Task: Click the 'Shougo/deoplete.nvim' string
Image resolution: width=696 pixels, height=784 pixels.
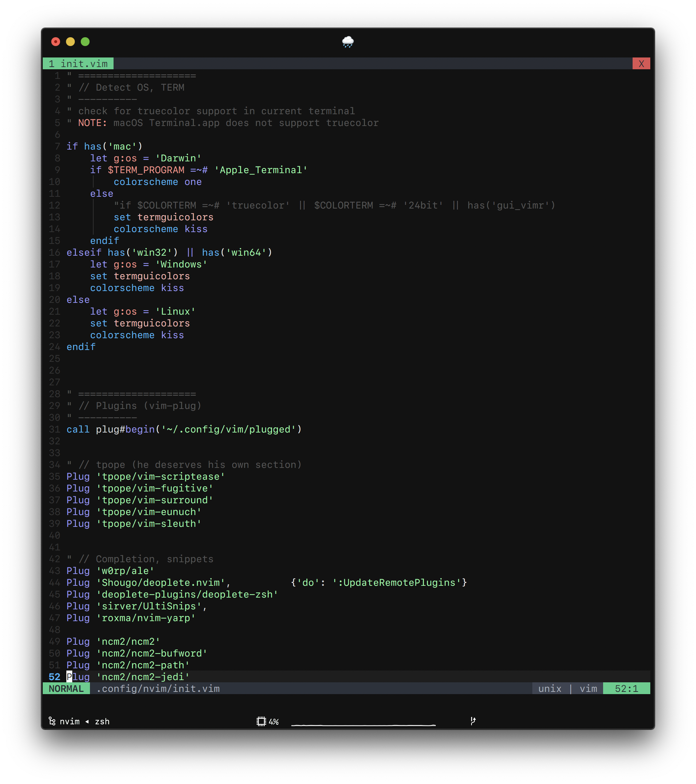Action: (160, 582)
